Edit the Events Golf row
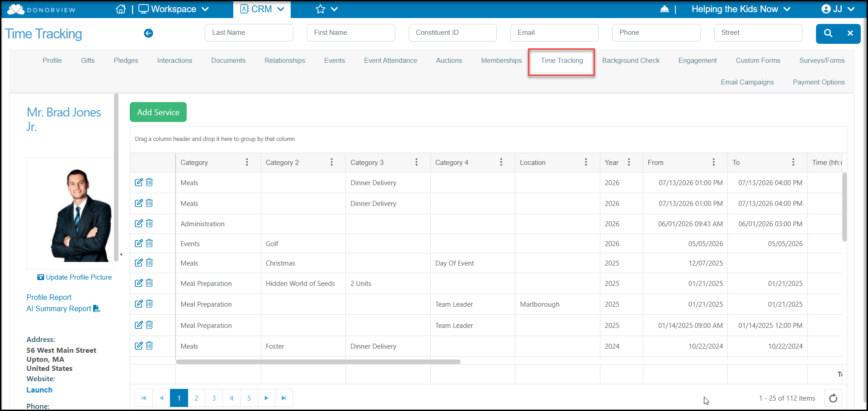Image resolution: width=868 pixels, height=411 pixels. pos(139,243)
